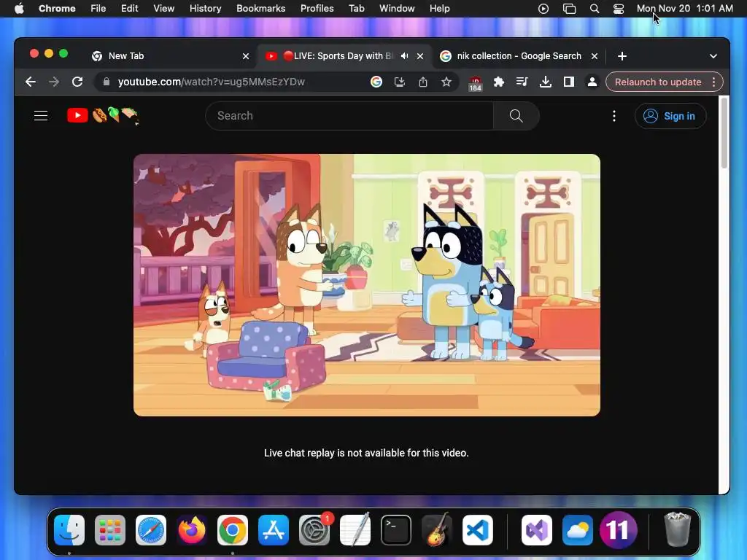Open the File menu

[x=98, y=9]
